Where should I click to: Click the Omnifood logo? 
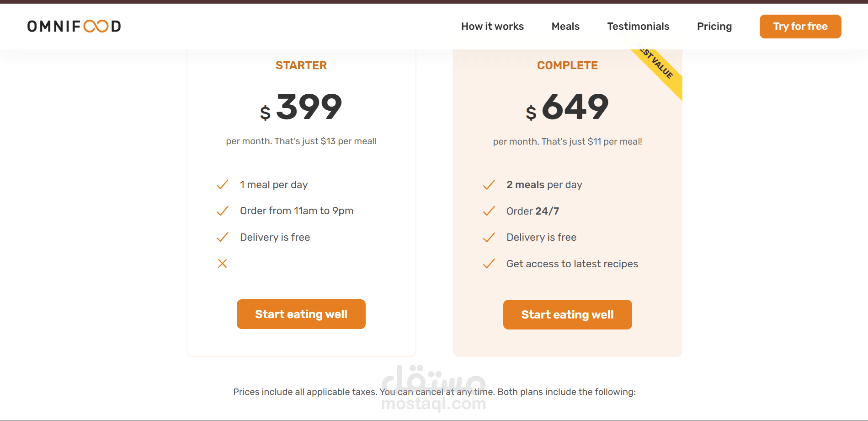click(x=74, y=26)
